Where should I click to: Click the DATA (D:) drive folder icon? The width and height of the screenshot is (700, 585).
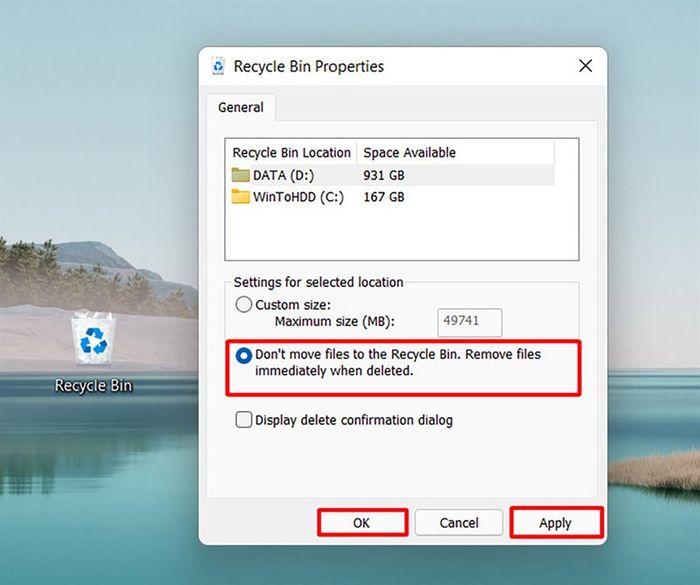[x=240, y=175]
